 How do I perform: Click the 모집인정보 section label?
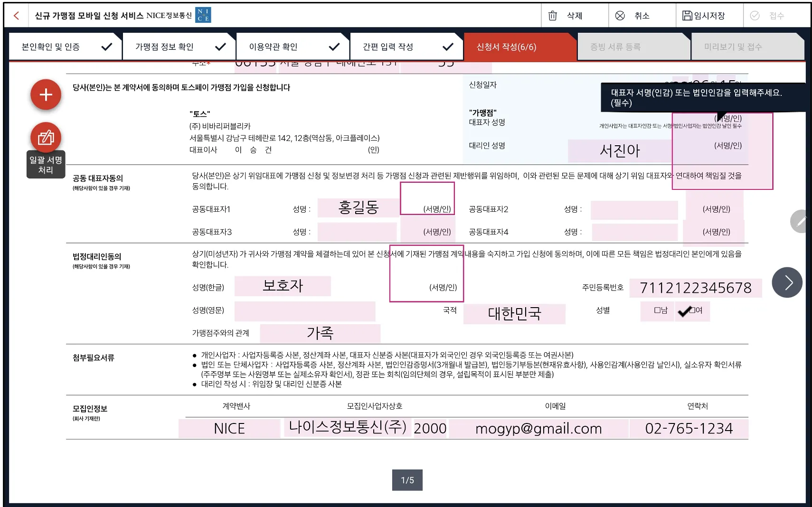tap(90, 409)
